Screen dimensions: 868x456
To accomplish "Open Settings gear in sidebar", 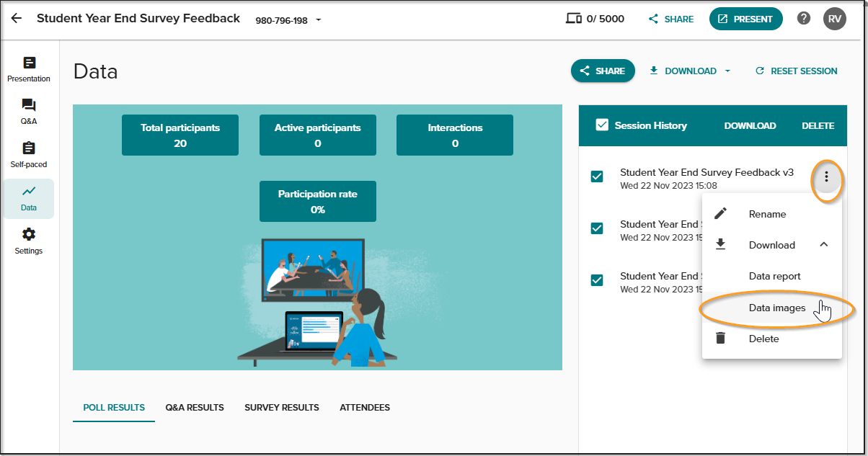I will point(29,241).
